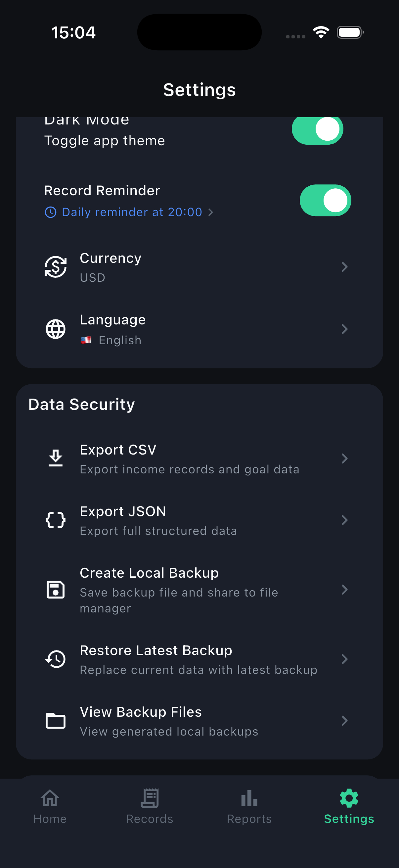Viewport: 399px width, 868px height.
Task: Select Restore Latest Backup
Action: (199, 659)
